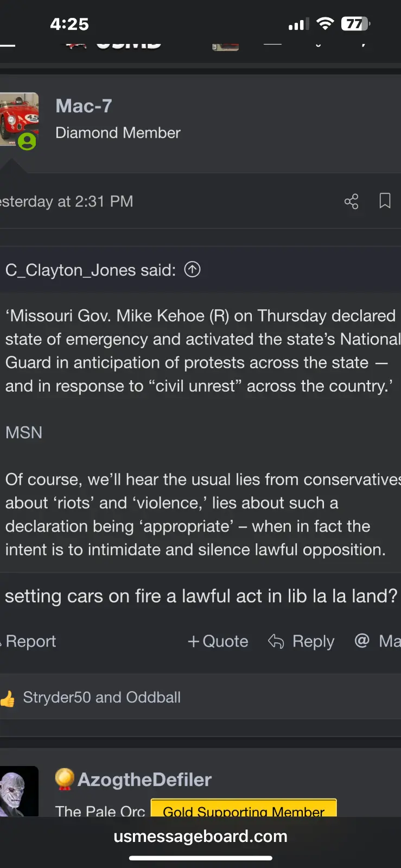The height and width of the screenshot is (868, 401).
Task: Open the MSN source link
Action: [24, 432]
